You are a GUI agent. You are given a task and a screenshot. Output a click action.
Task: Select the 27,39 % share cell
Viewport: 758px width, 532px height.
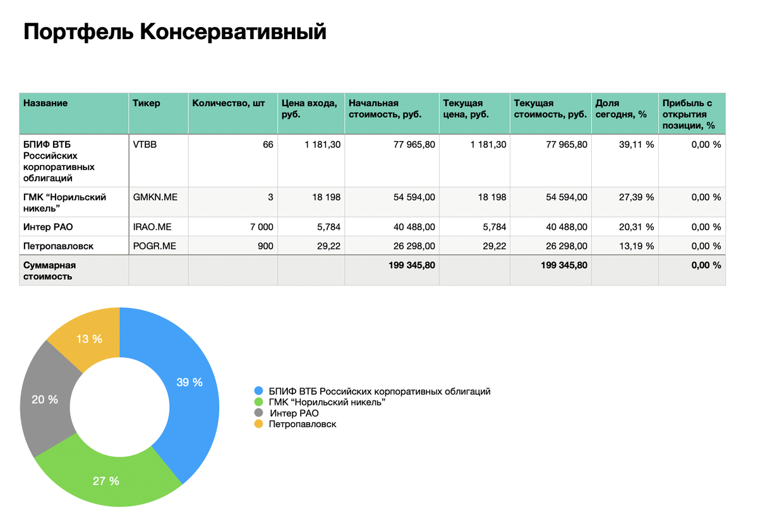[625, 202]
